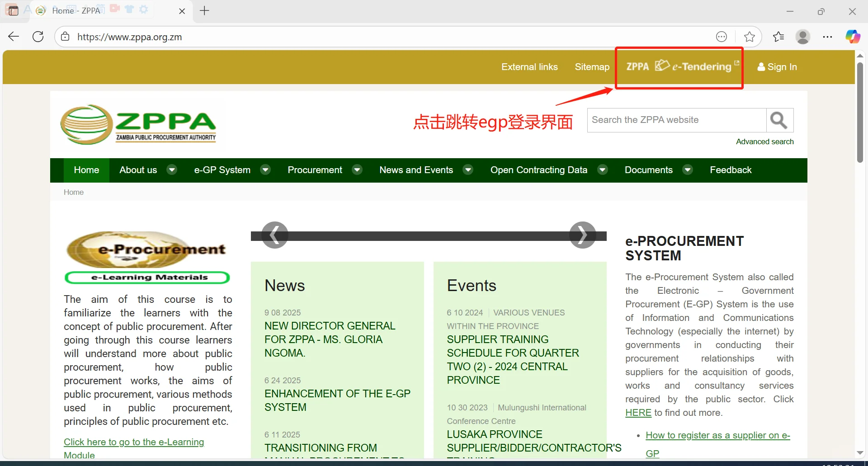
Task: Open browser profile avatar
Action: (x=803, y=37)
